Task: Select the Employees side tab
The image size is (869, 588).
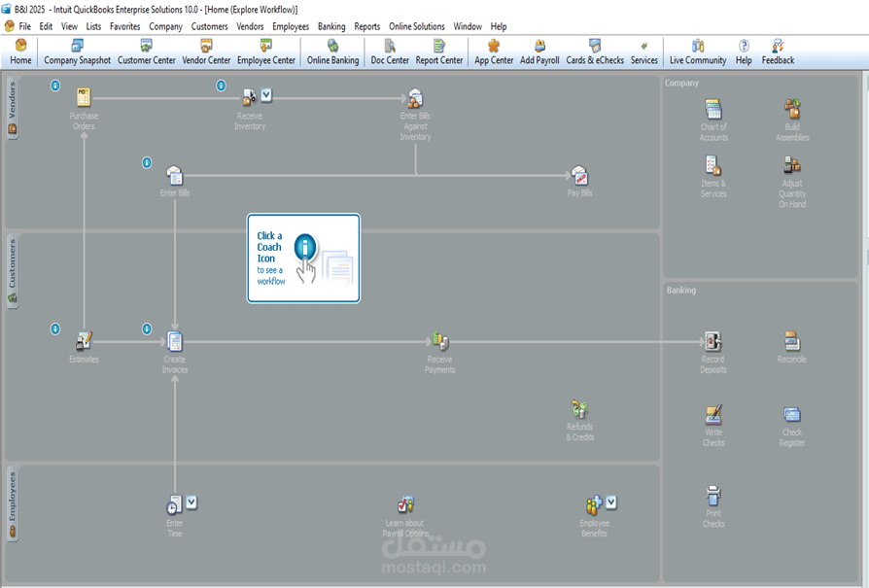Action: pos(13,504)
